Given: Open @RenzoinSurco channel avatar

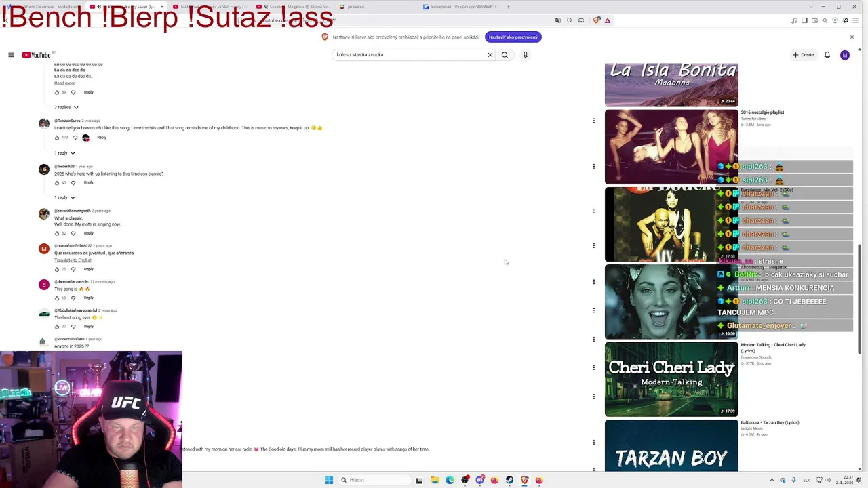Looking at the screenshot, I should pyautogui.click(x=44, y=123).
